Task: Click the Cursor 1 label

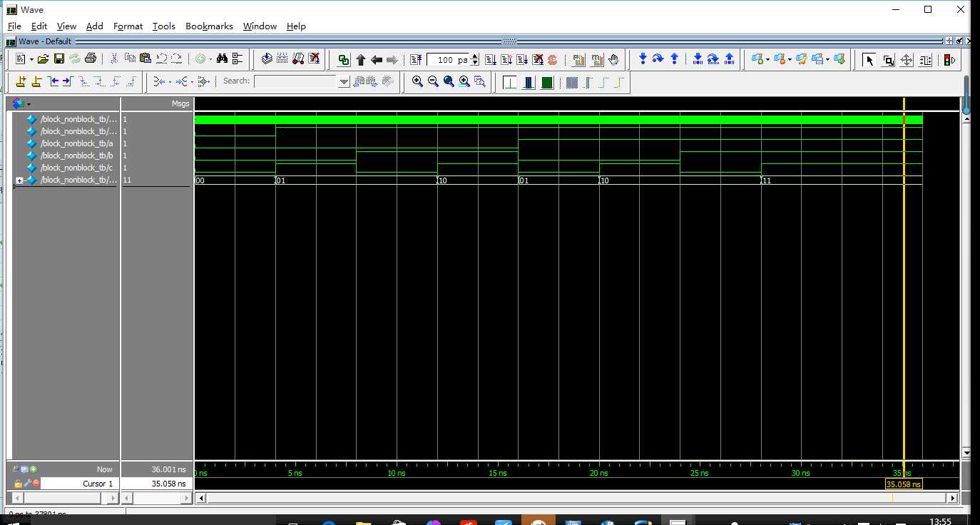Action: click(98, 484)
